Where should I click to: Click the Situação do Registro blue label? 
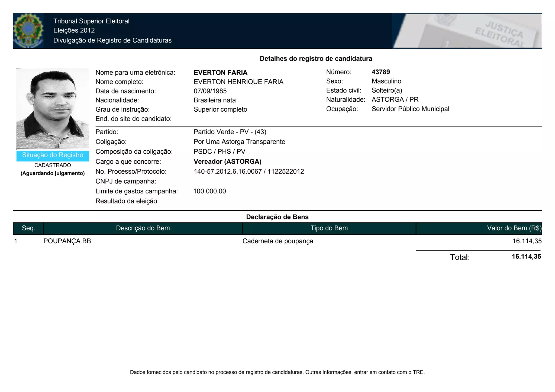pyautogui.click(x=53, y=155)
